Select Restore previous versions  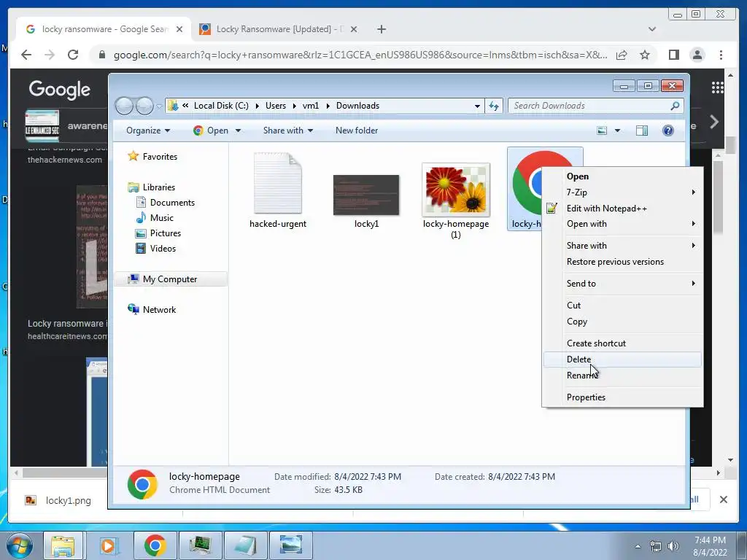pos(622,262)
